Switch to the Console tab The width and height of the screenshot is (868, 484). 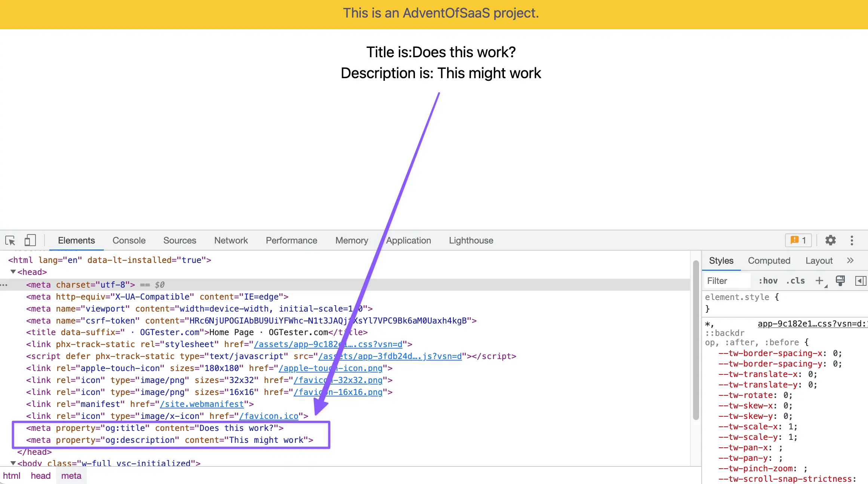(129, 241)
